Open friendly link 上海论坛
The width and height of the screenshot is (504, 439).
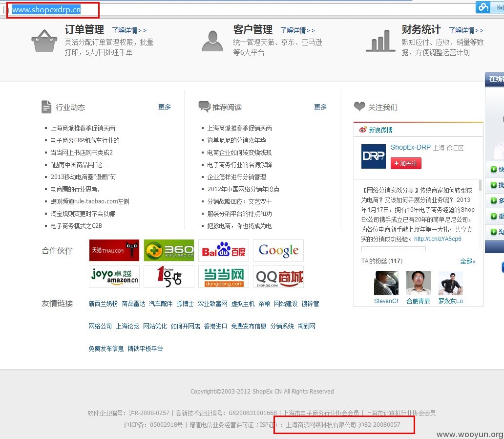tap(127, 326)
